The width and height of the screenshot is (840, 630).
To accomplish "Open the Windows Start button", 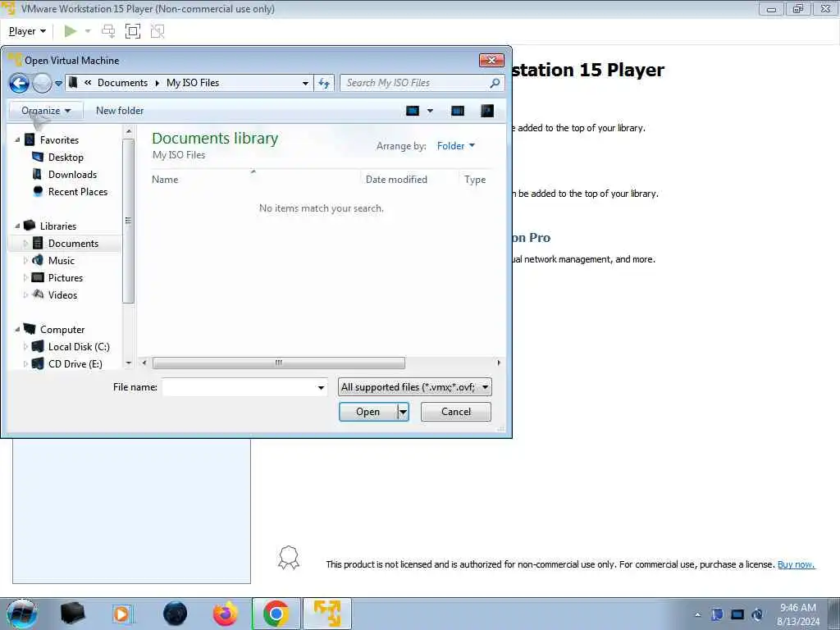I will point(21,614).
